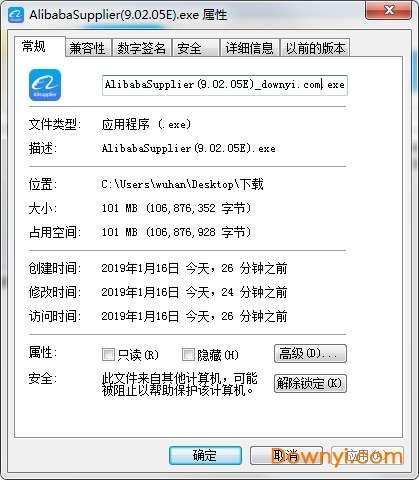Click the description value AlibabaSupplier(9.02.05E).exe
Image resolution: width=419 pixels, height=480 pixels.
pyautogui.click(x=189, y=148)
